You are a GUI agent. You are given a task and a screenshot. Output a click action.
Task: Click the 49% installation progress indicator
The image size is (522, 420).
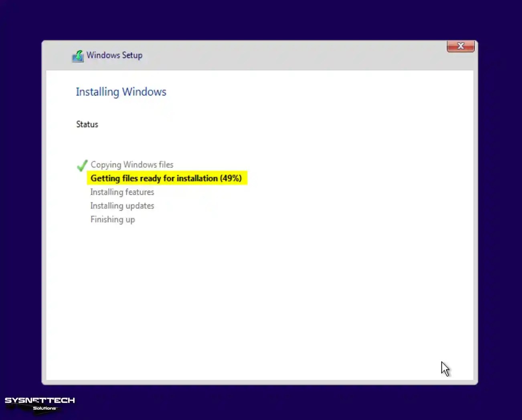[x=232, y=178]
